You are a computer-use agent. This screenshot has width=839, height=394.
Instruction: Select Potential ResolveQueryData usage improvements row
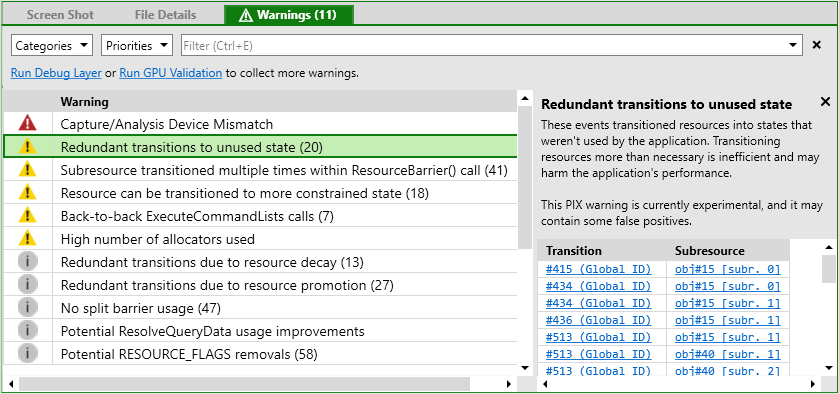(260, 331)
